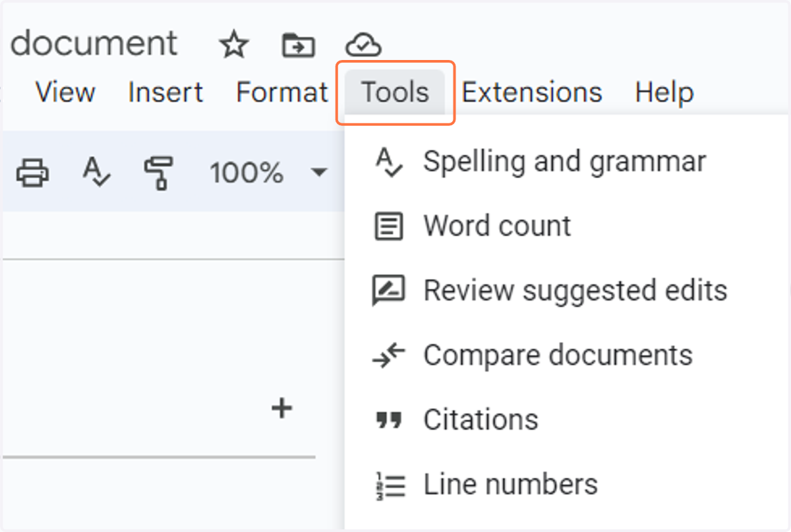Open the Insert menu
The image size is (791, 532).
click(x=165, y=92)
